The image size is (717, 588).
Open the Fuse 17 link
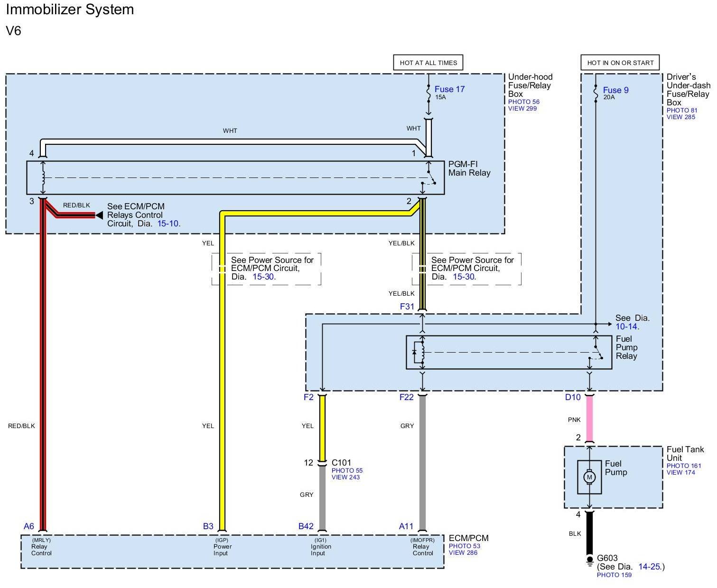pyautogui.click(x=449, y=89)
